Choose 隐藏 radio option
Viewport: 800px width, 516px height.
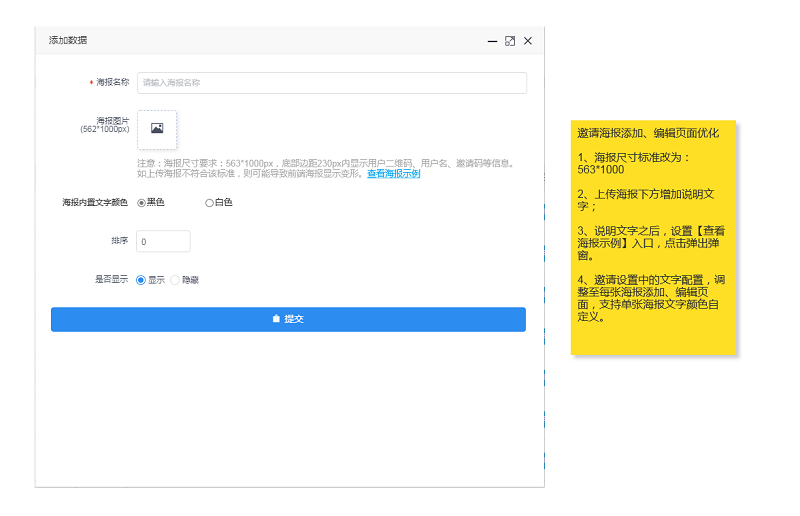point(175,280)
